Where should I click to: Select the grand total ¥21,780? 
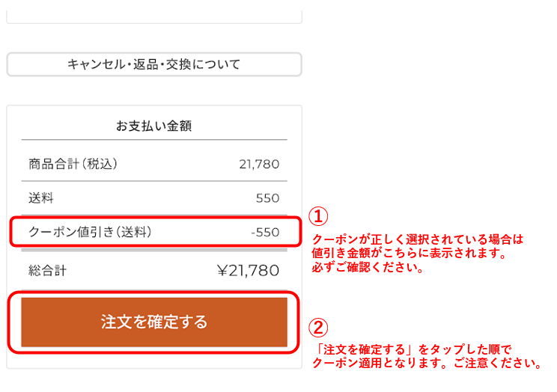pyautogui.click(x=247, y=270)
